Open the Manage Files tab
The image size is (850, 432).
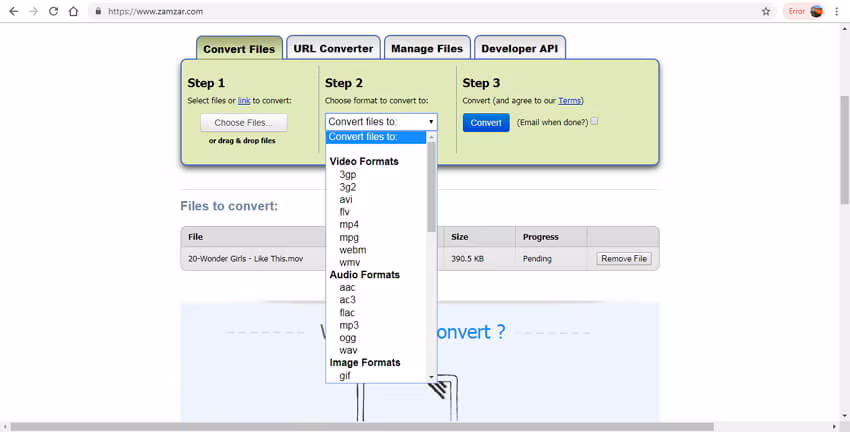pyautogui.click(x=427, y=49)
